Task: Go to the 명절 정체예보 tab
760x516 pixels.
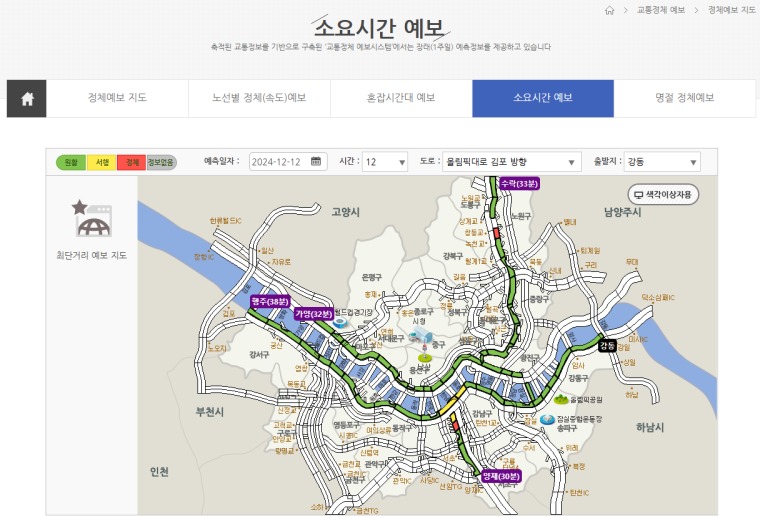Action: point(684,98)
